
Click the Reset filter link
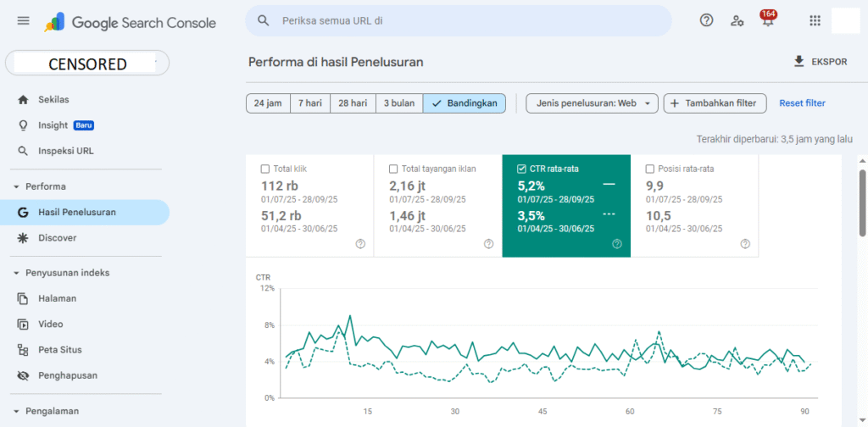click(x=802, y=103)
